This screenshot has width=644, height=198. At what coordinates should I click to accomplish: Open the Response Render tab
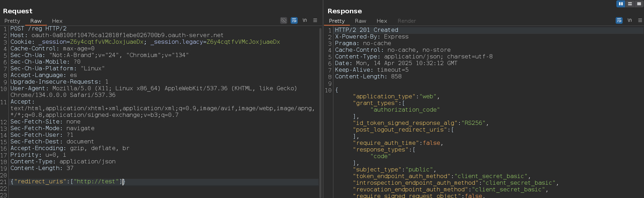[407, 21]
